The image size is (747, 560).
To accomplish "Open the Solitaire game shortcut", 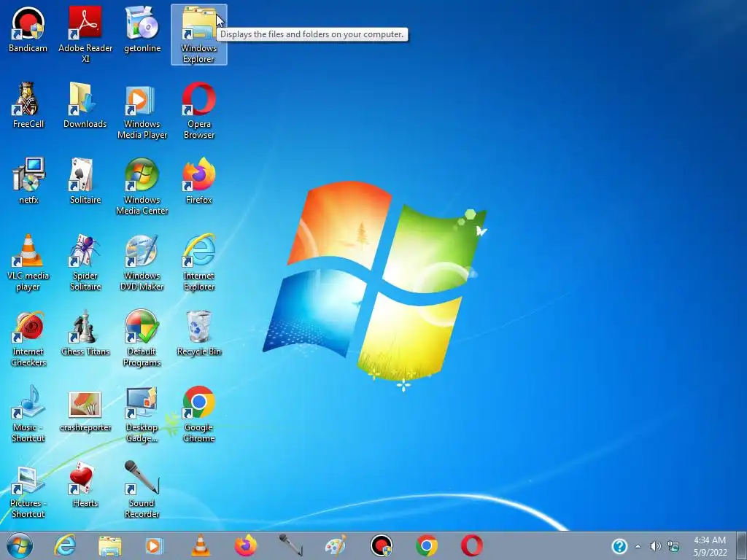I will [x=85, y=181].
